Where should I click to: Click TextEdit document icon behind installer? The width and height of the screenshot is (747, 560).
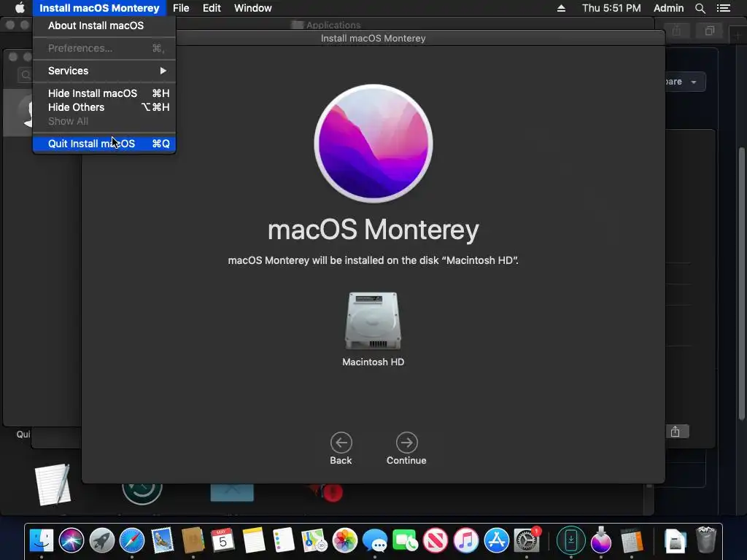[x=53, y=484]
